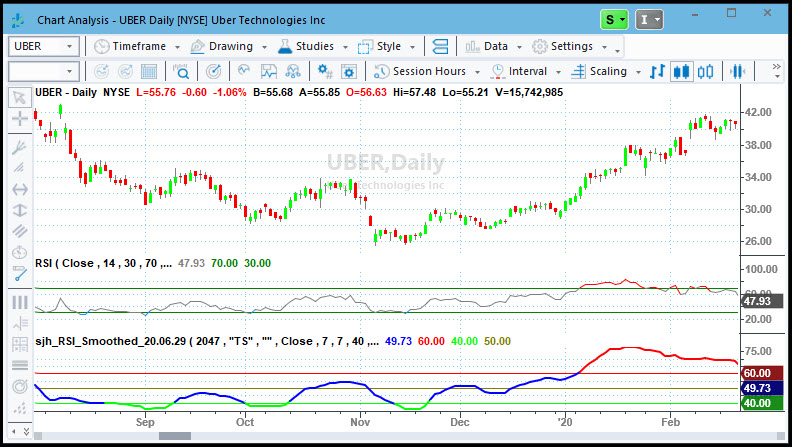The image size is (792, 447).
Task: Open the Style menu
Action: (x=386, y=46)
